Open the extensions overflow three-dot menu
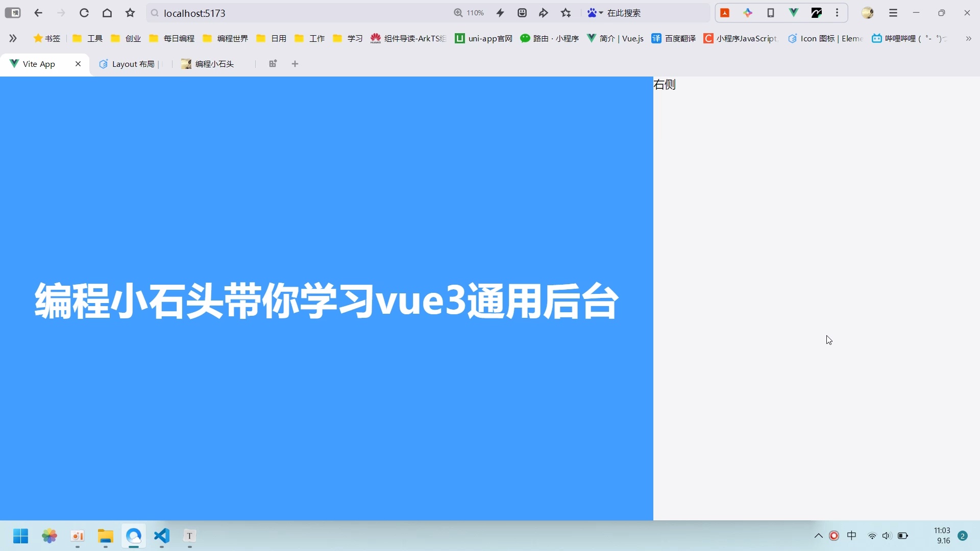Viewport: 980px width, 551px height. [x=838, y=13]
